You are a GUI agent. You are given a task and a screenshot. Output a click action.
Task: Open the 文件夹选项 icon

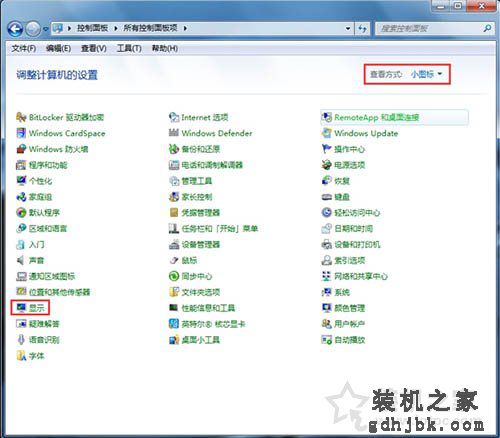[174, 292]
